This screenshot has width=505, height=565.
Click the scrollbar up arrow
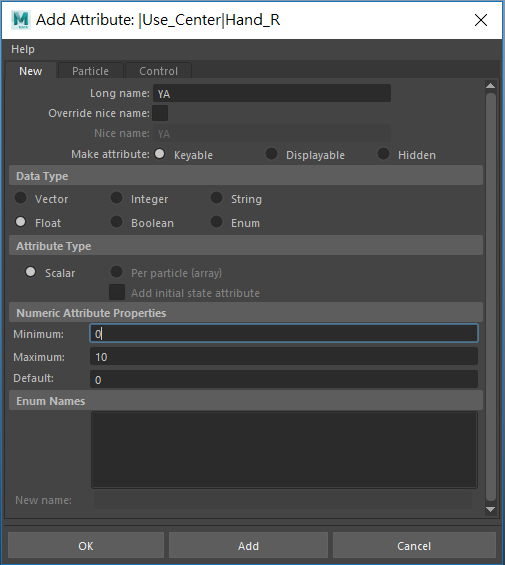(x=490, y=86)
